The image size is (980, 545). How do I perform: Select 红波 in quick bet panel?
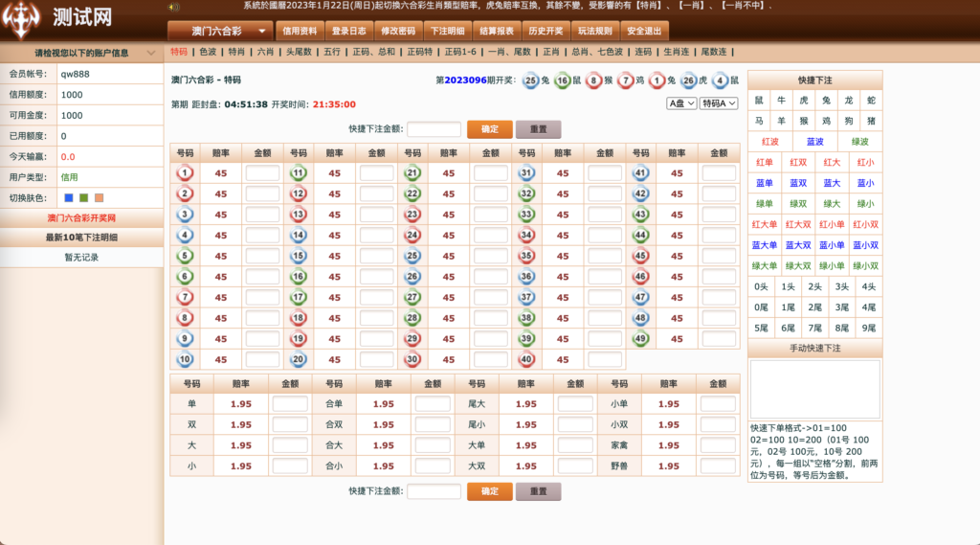(770, 142)
